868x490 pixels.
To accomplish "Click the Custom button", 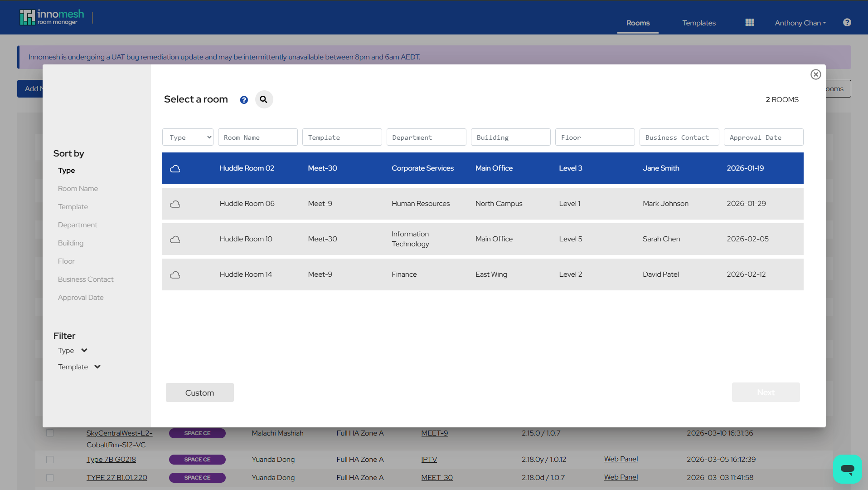I will pos(199,392).
